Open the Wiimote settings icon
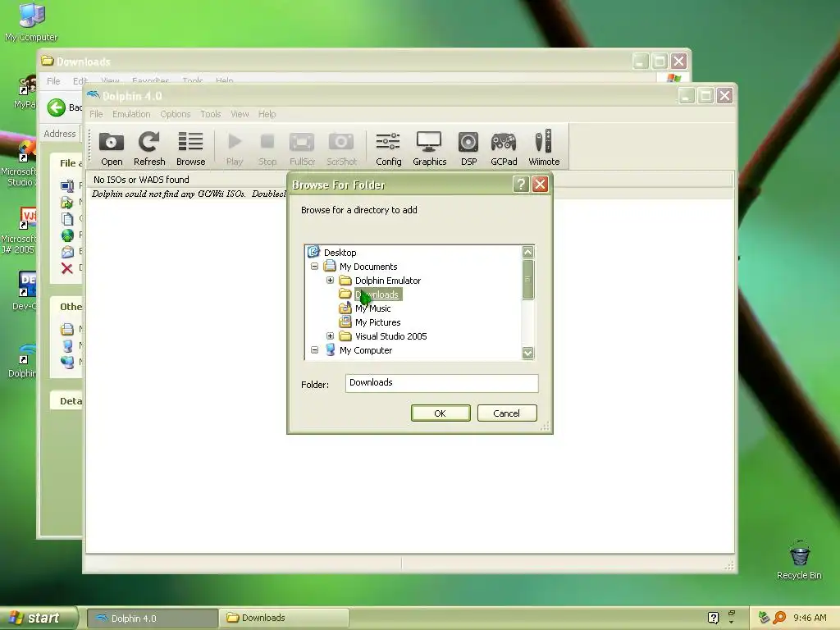Image resolution: width=840 pixels, height=630 pixels. tap(544, 148)
